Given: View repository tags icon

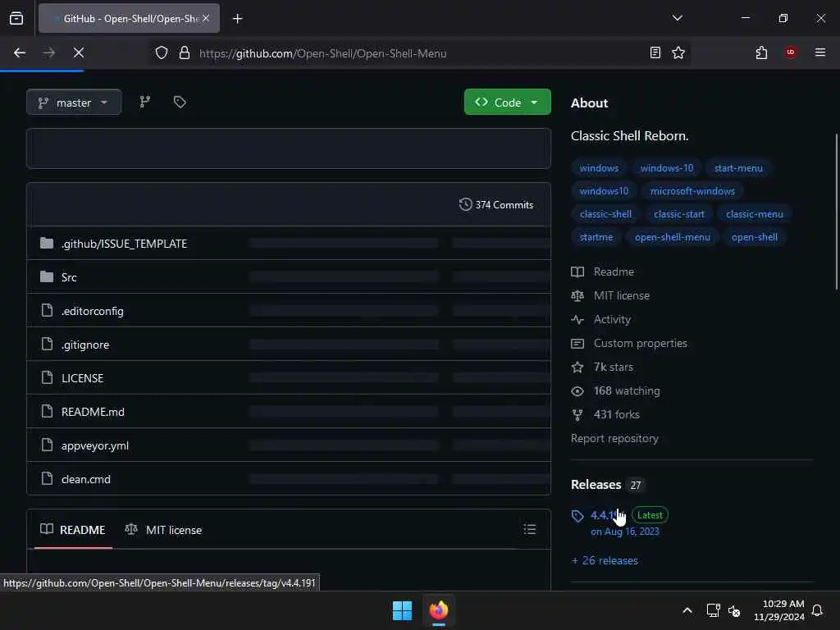Looking at the screenshot, I should tap(180, 102).
